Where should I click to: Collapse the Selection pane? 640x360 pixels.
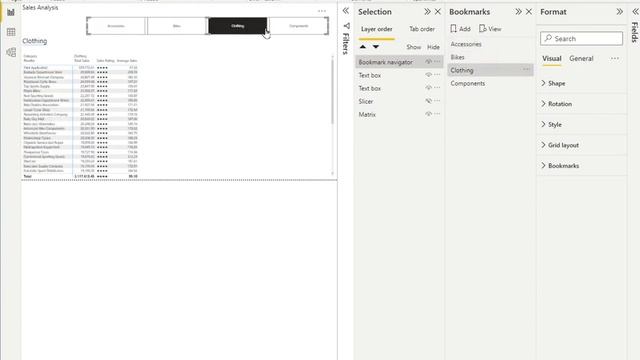tap(427, 12)
